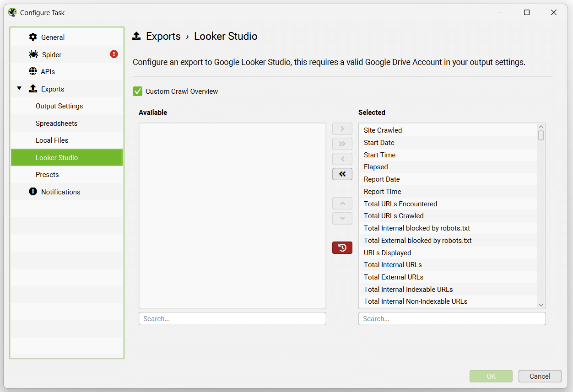The height and width of the screenshot is (392, 573).
Task: Click the single right arrow transfer button
Action: pos(342,129)
